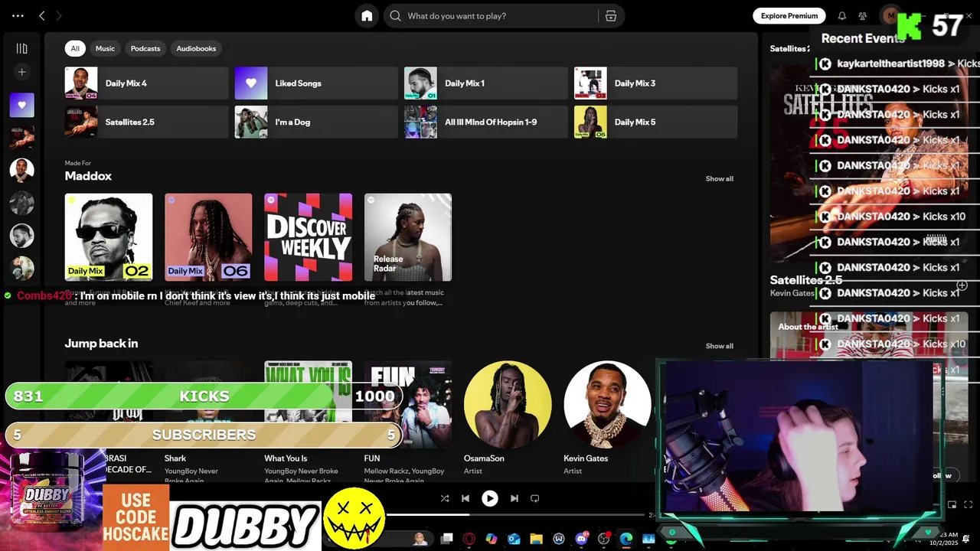Open the What's New notifications bell
The image size is (980, 551).
pos(842,15)
